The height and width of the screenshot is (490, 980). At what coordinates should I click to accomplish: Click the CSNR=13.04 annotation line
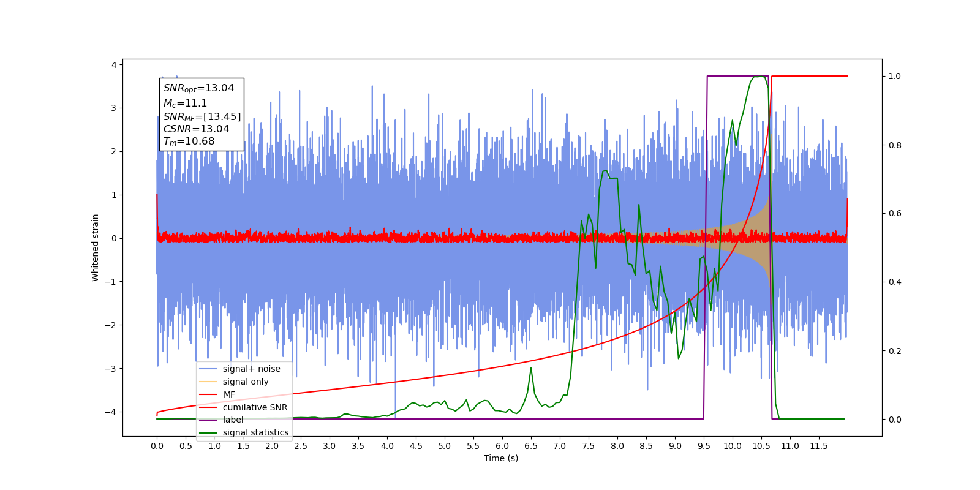click(196, 129)
